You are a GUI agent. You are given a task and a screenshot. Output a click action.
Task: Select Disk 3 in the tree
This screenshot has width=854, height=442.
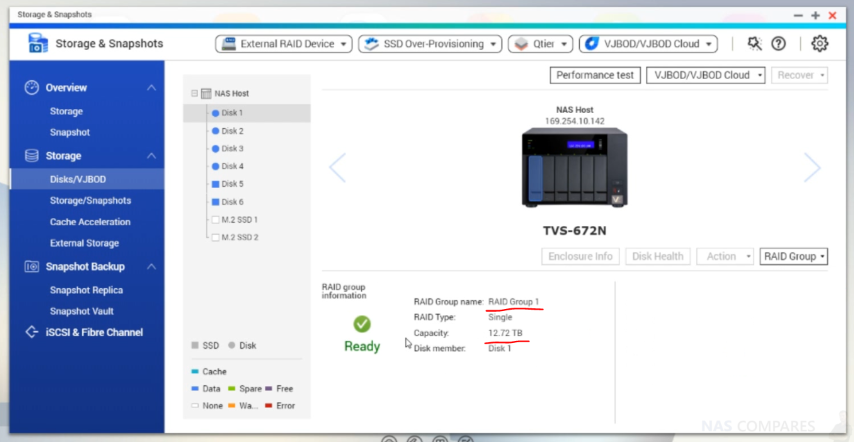coord(232,149)
